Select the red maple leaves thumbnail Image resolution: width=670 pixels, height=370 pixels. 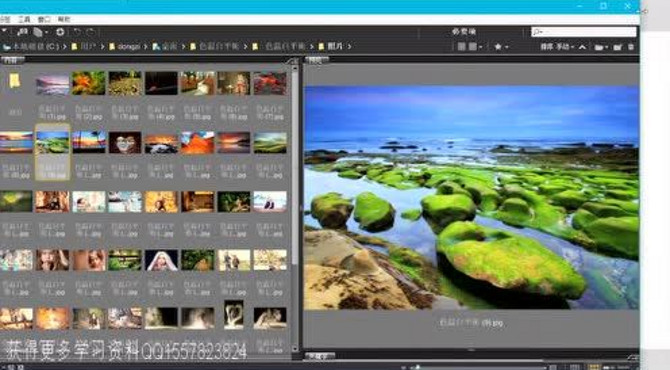(270, 83)
